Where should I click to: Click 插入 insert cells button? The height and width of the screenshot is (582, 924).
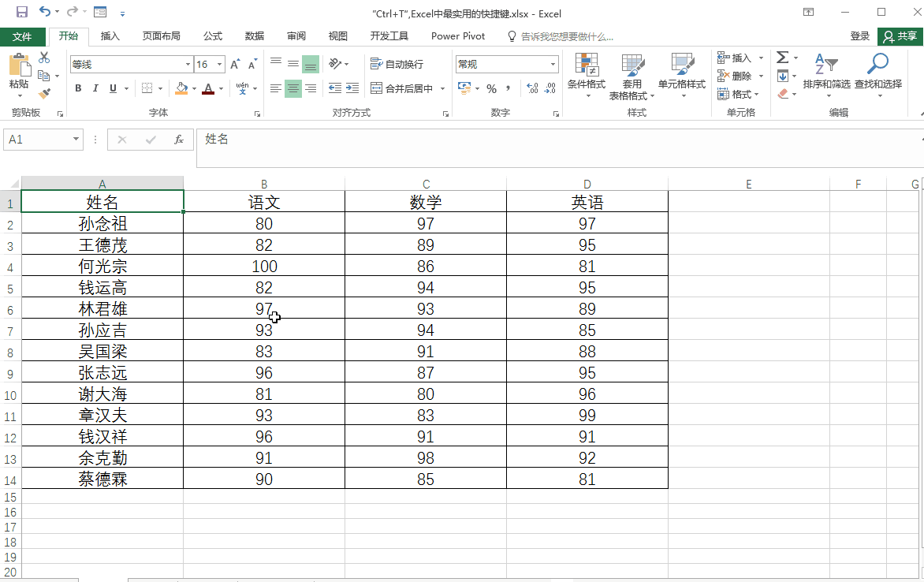tap(735, 58)
